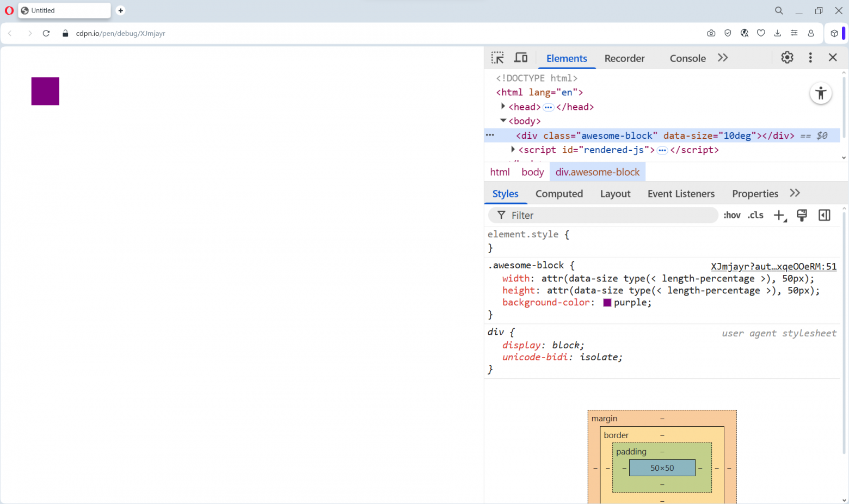Open the XJmjayr stylesheet source link
Image resolution: width=849 pixels, height=504 pixels.
(773, 266)
